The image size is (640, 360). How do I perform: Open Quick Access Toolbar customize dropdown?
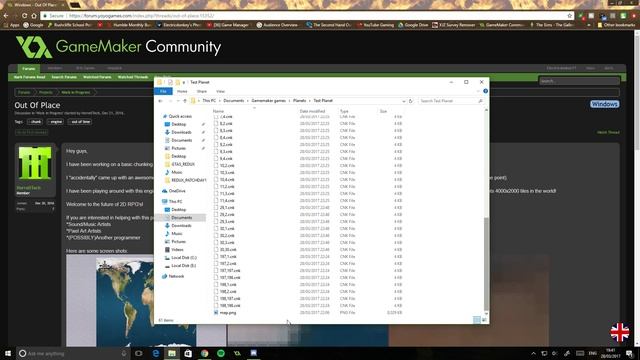point(184,82)
